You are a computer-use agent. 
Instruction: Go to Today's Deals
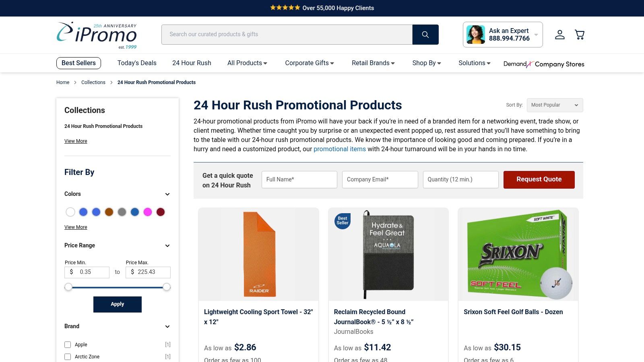pyautogui.click(x=137, y=63)
